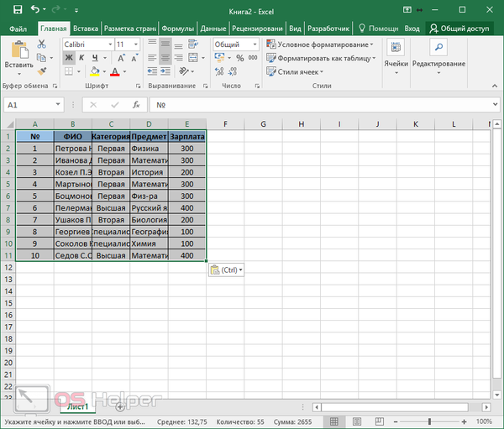The image size is (504, 429).
Task: Switch to the Вид tab
Action: click(x=295, y=29)
